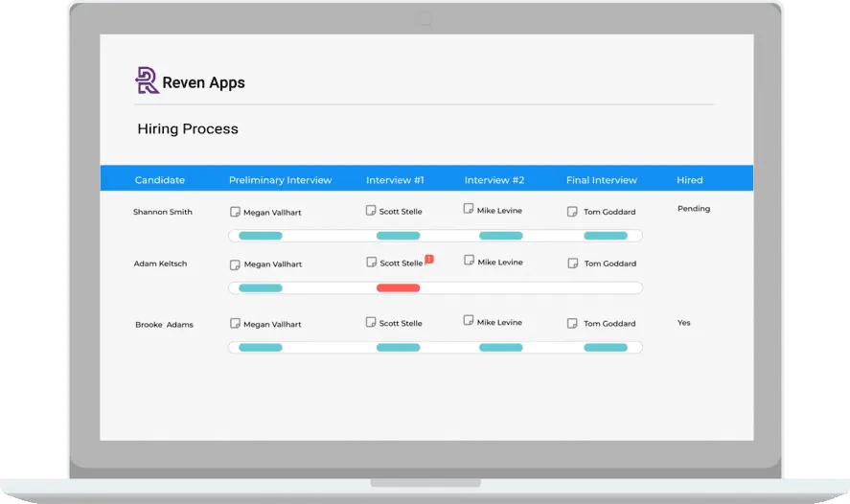This screenshot has width=850, height=504.
Task: Click Brooke Adams' Final Interview progress segment
Action: (x=605, y=347)
